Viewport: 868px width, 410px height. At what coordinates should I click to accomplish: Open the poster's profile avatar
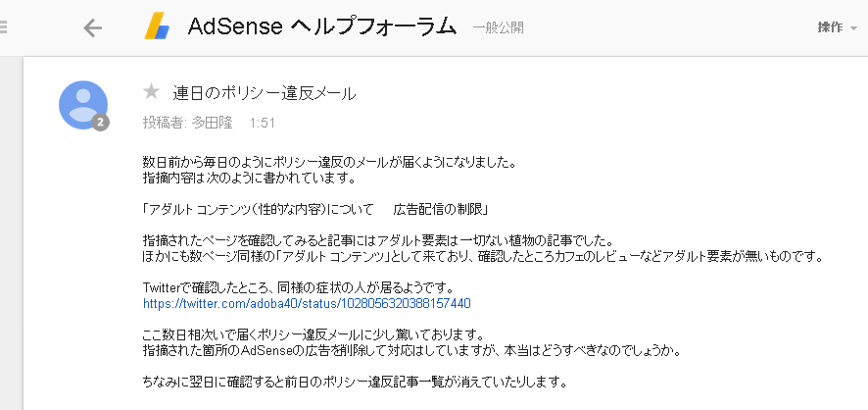click(83, 105)
